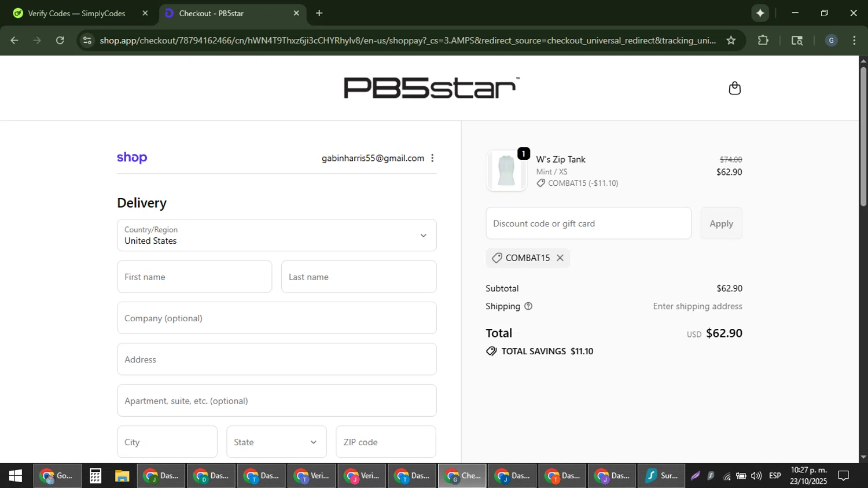Open Chrome three-dot menu

tap(854, 41)
